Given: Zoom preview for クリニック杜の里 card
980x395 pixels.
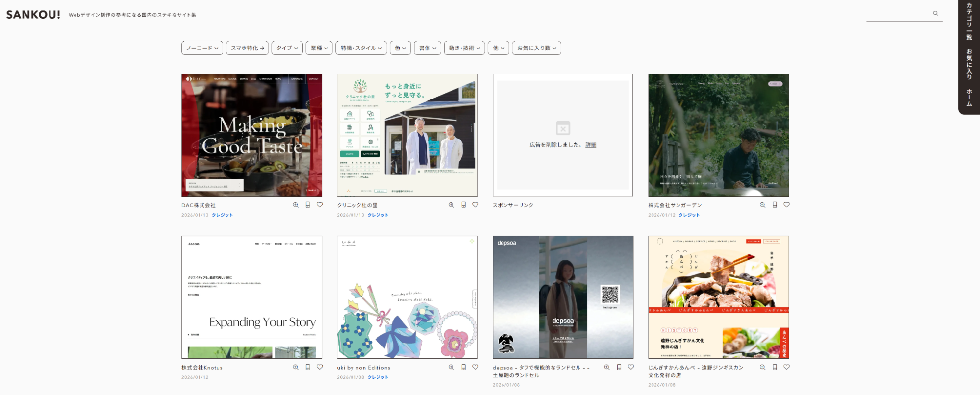Looking at the screenshot, I should [x=451, y=205].
